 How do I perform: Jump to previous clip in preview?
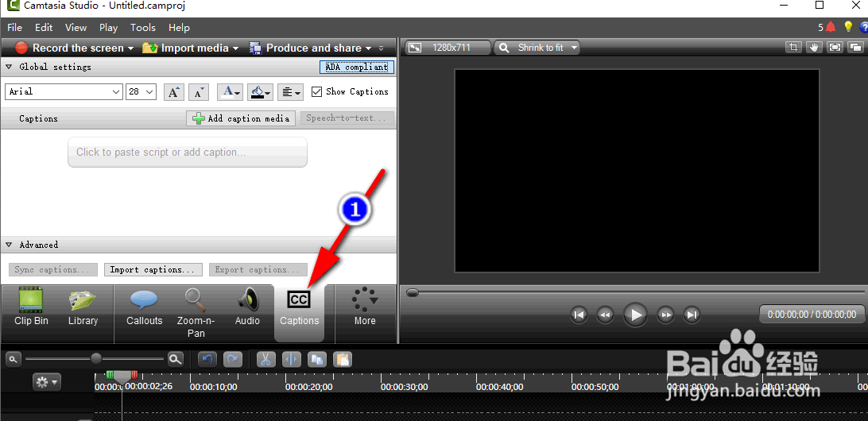pos(579,315)
